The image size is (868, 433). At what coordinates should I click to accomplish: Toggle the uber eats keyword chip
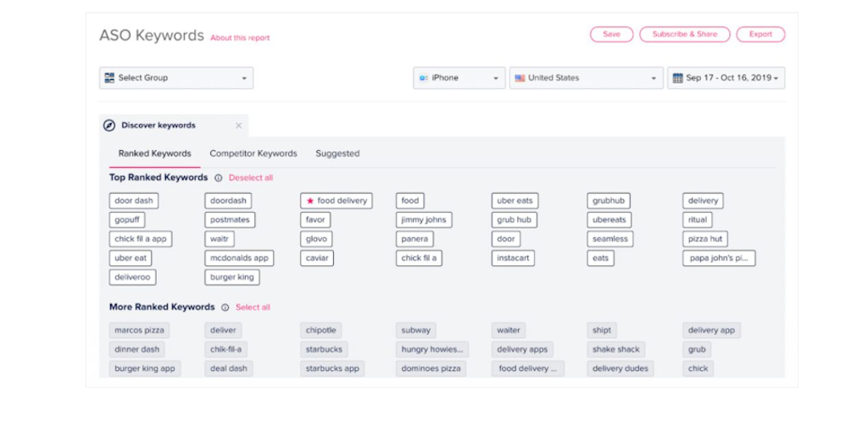515,201
